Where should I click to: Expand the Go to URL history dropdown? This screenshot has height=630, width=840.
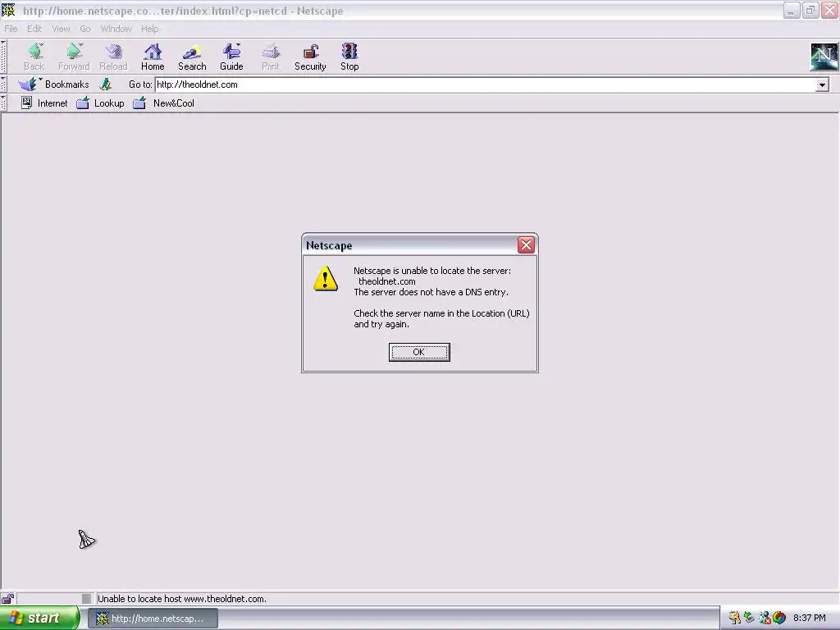pos(822,84)
